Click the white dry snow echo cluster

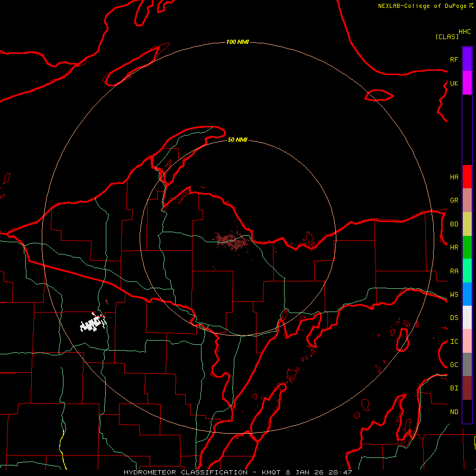pos(93,324)
